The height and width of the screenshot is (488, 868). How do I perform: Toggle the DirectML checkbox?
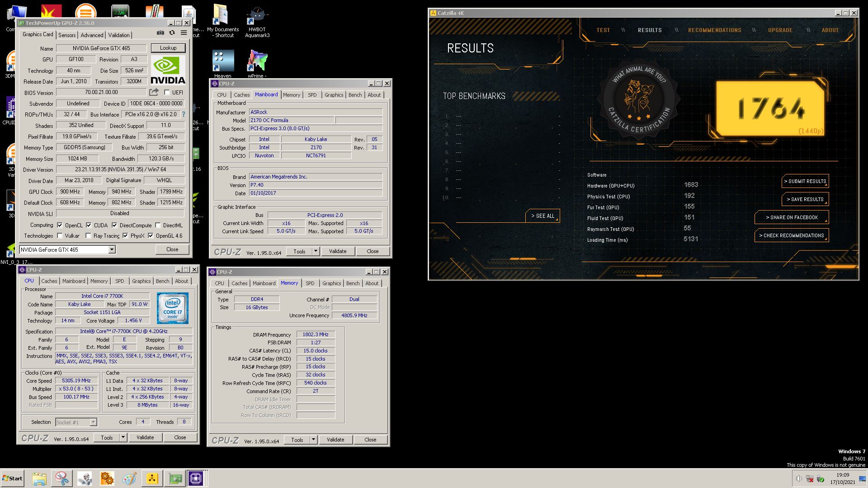158,225
